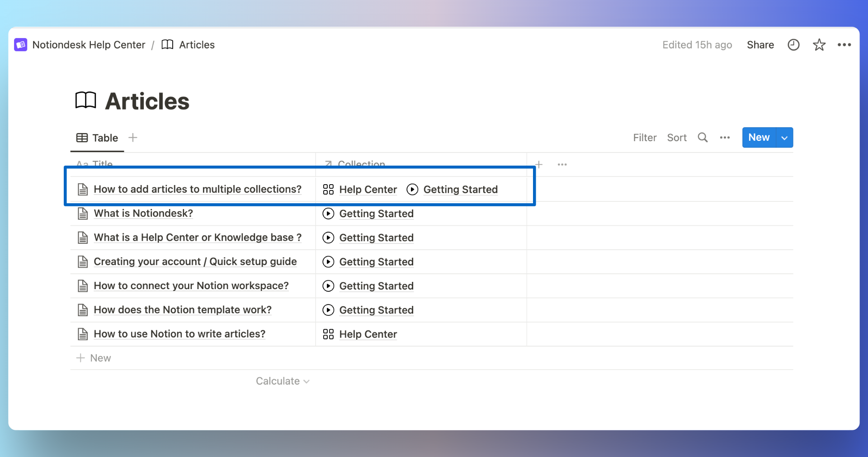Search the Articles database

click(703, 138)
